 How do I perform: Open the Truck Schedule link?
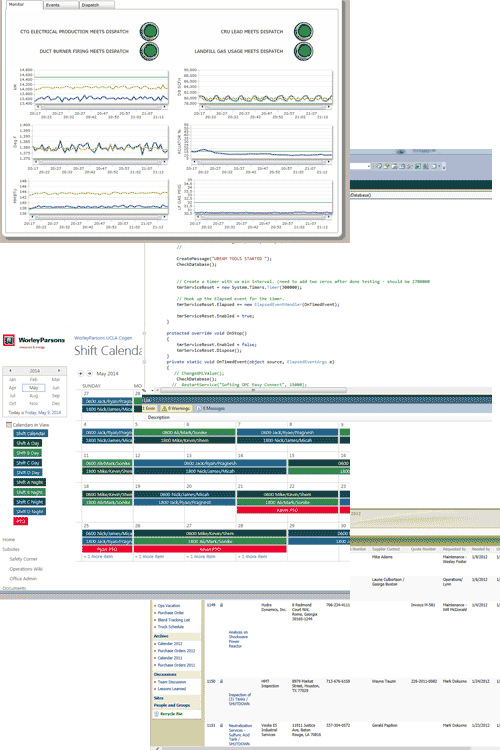(171, 627)
